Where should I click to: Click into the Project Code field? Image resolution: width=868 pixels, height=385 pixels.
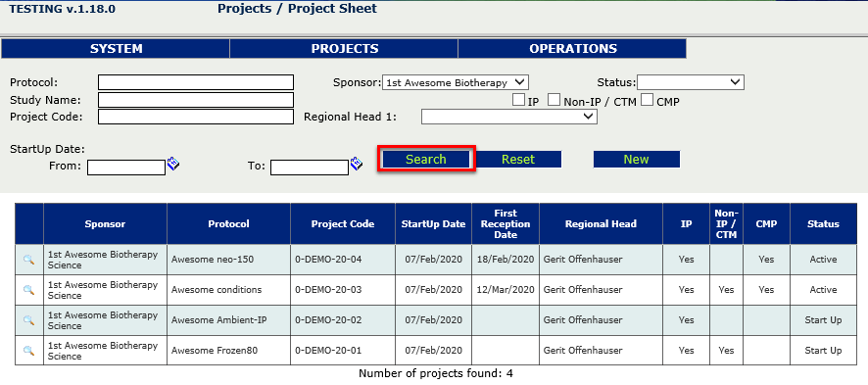point(196,117)
